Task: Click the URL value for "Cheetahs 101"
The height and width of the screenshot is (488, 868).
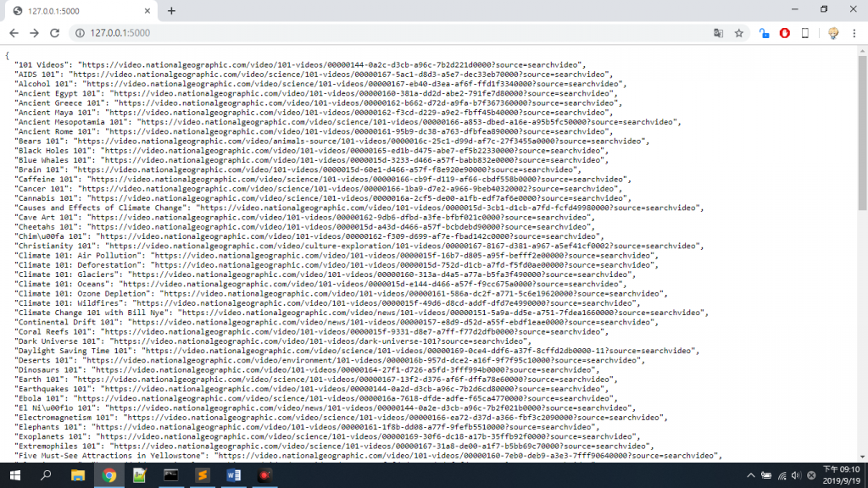Action: (x=337, y=227)
